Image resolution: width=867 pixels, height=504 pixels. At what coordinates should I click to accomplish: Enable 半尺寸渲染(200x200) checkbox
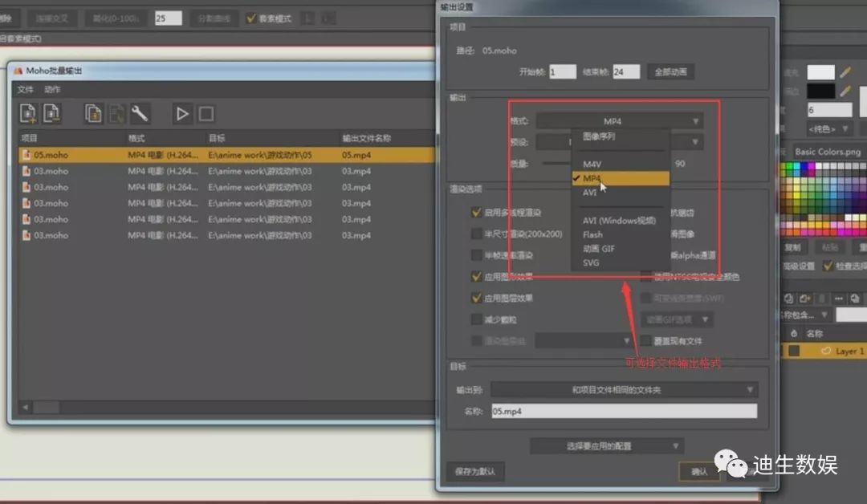[x=476, y=234]
